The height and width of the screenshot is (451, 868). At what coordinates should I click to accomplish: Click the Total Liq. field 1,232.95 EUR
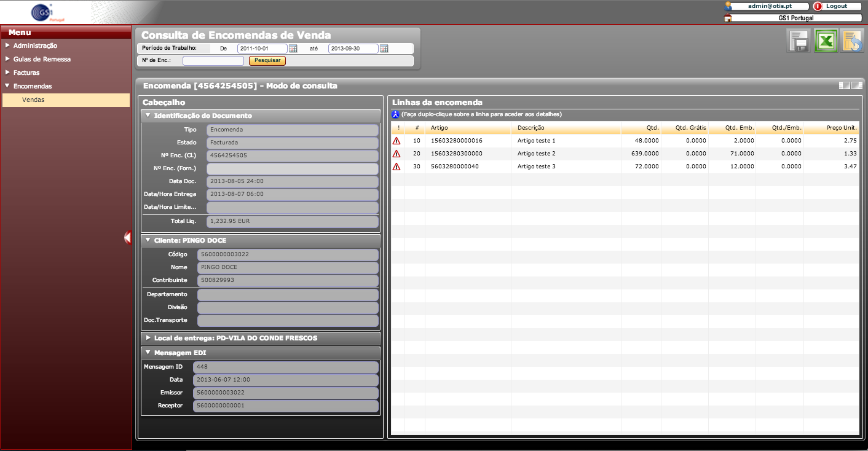coord(293,221)
